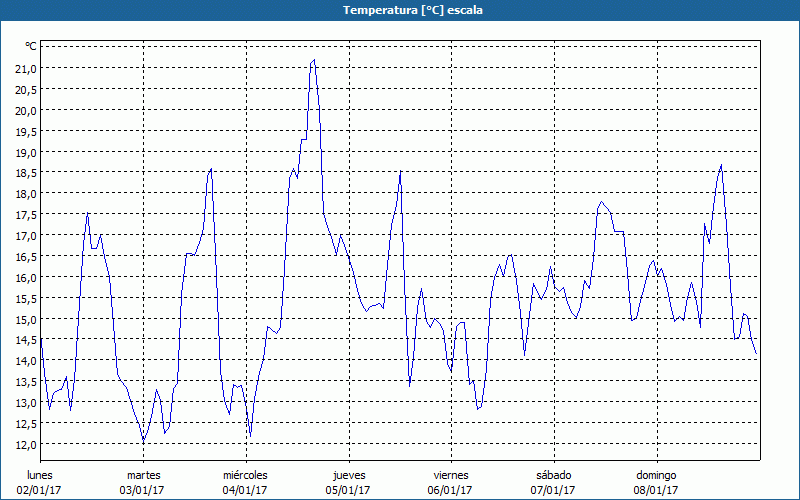Image resolution: width=800 pixels, height=500 pixels.
Task: Click the 02/01/17 date label
Action: click(41, 490)
